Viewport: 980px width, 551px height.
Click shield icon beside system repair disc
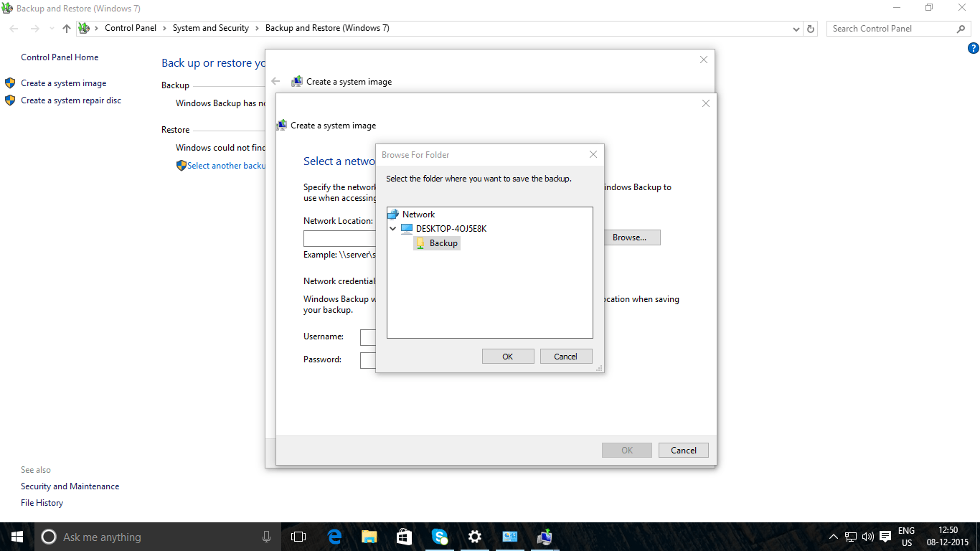[10, 100]
